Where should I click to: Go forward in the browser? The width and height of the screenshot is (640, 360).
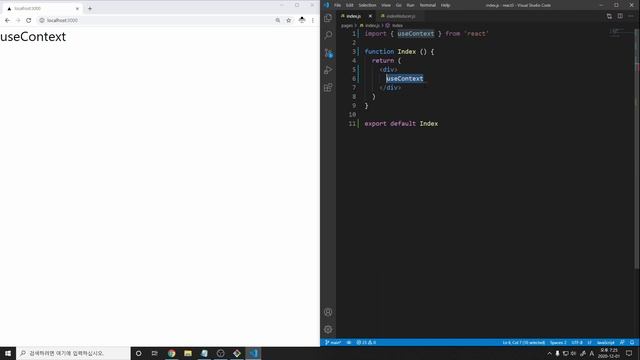[18, 20]
